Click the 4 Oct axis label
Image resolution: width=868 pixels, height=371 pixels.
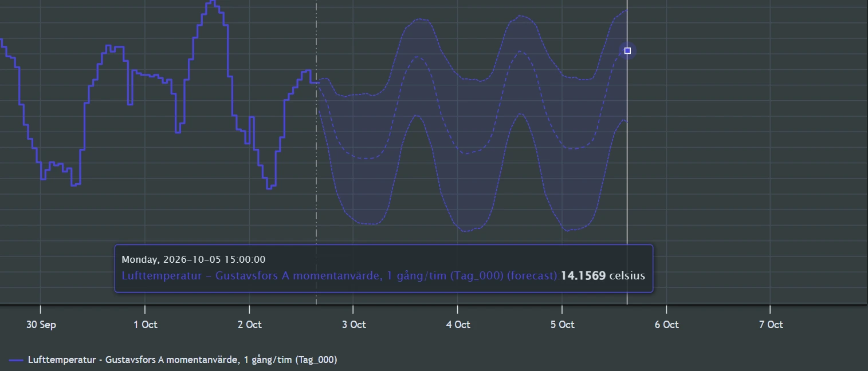pyautogui.click(x=458, y=325)
